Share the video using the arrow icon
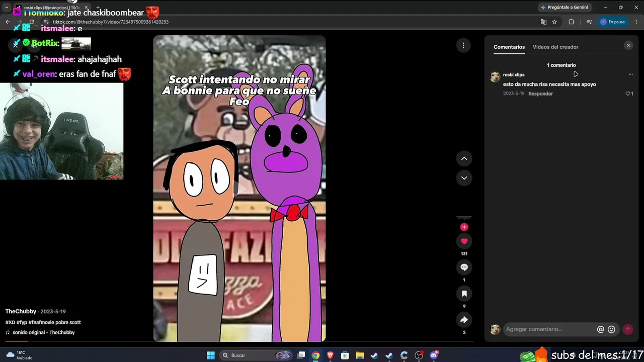This screenshot has width=644, height=362. point(464,320)
